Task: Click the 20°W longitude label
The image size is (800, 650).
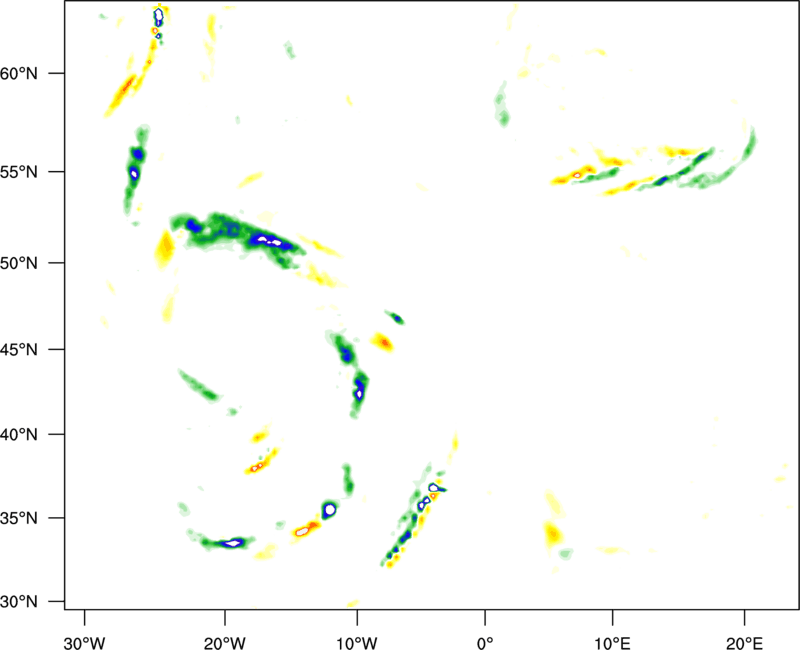Action: point(224,643)
